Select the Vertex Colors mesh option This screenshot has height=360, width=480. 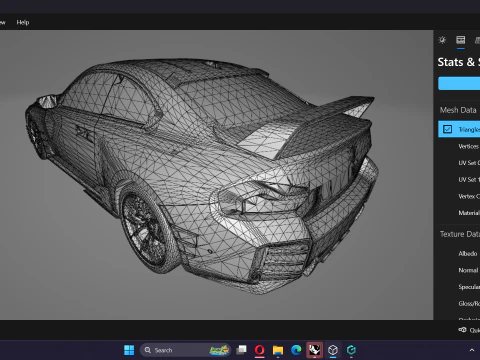point(469,196)
